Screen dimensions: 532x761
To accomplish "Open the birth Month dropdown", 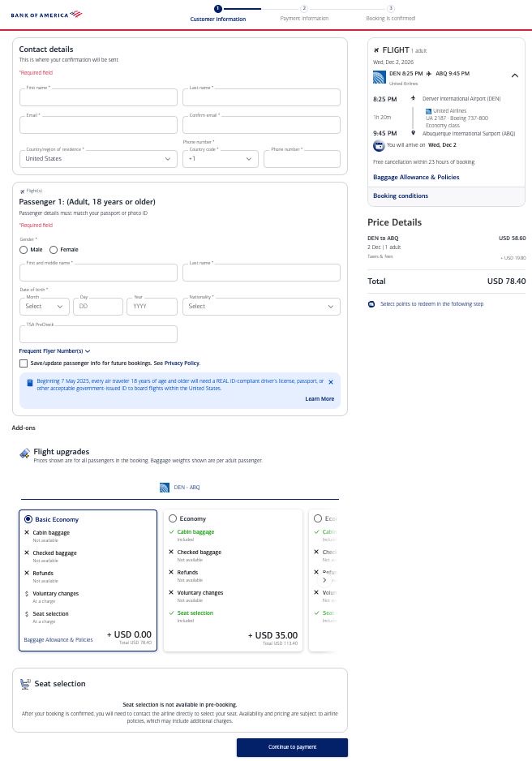I will tap(44, 306).
